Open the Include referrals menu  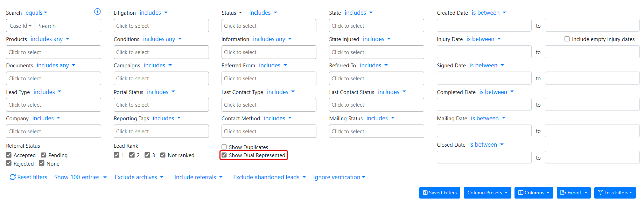[198, 177]
